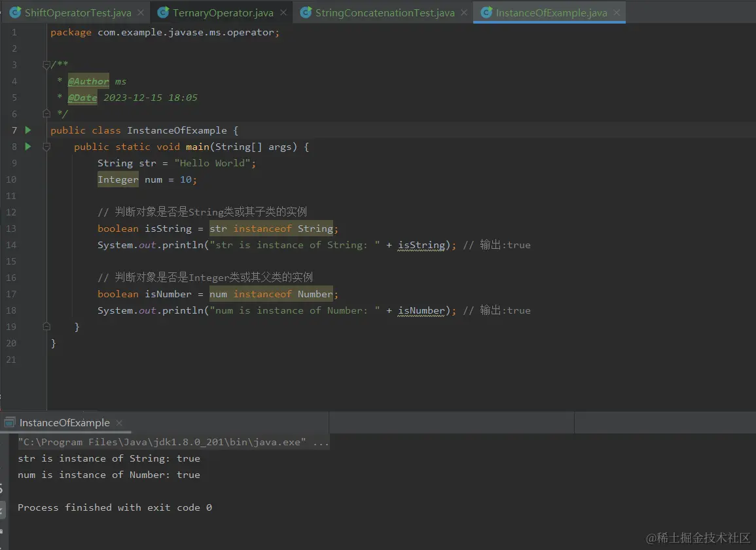Switch to the TernaryOperator.java tab

(x=223, y=12)
